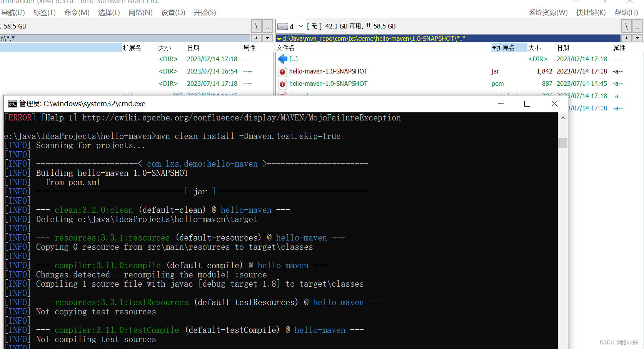The image size is (644, 349).
Task: Open the history dropdown arrow in right path bar
Action: point(638,38)
